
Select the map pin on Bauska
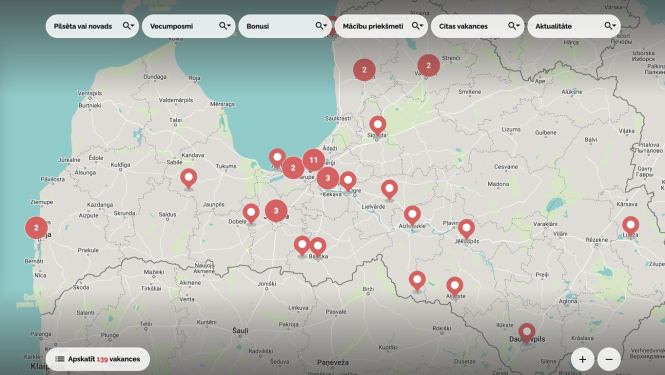point(318,248)
